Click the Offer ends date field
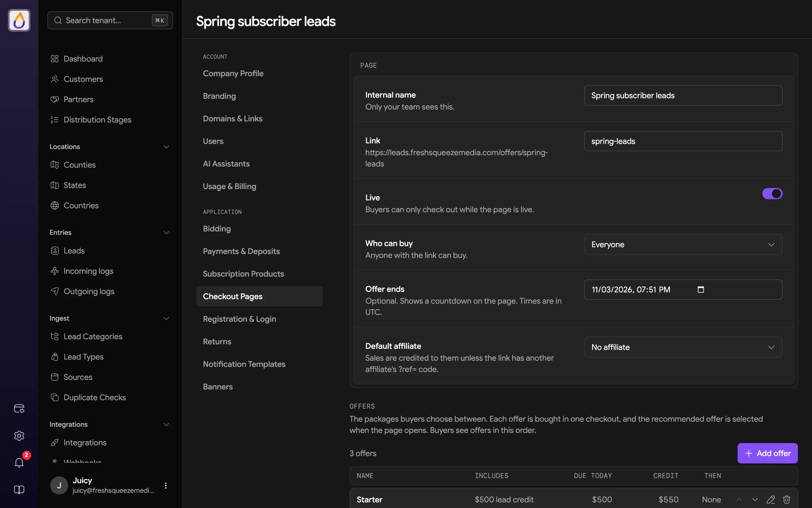812x508 pixels. [x=683, y=290]
